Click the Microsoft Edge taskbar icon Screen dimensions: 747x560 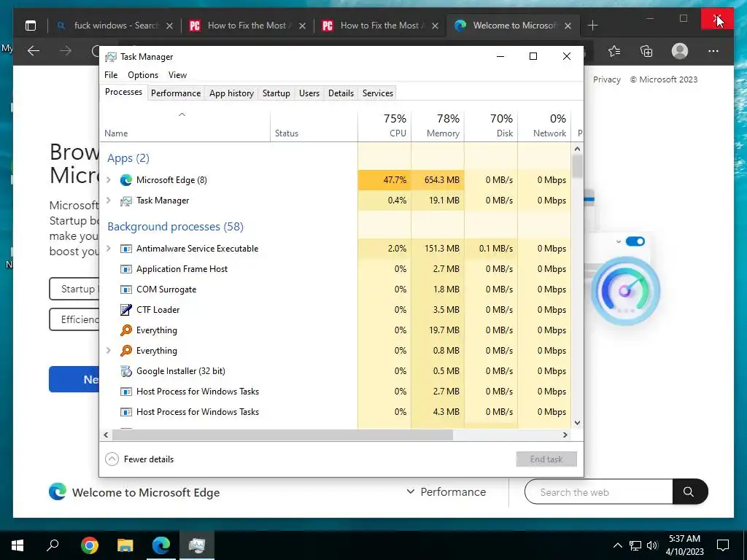click(x=161, y=545)
